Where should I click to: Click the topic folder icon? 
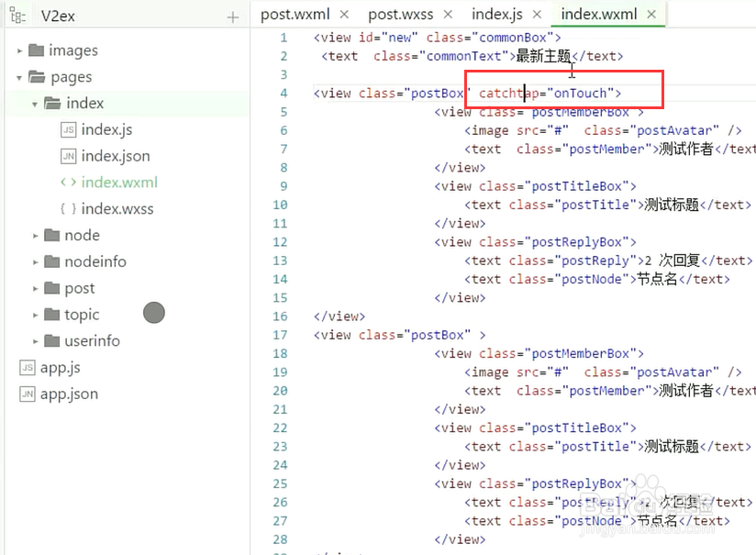[x=51, y=315]
